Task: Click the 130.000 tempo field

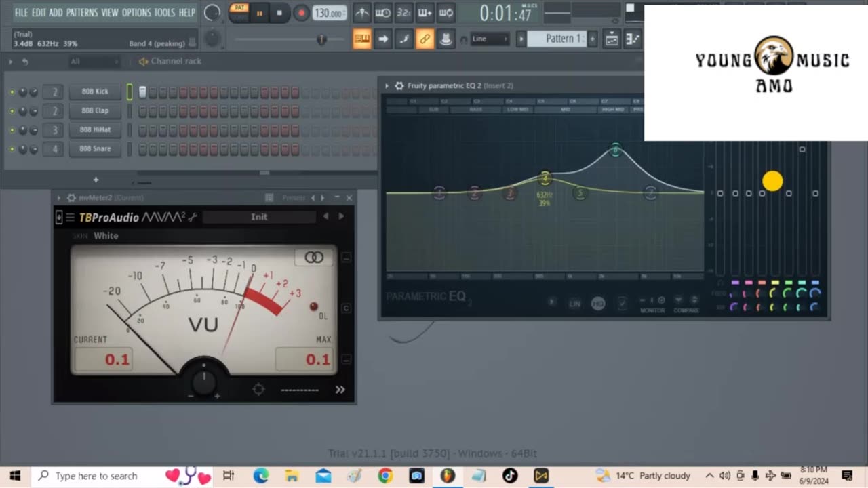Action: click(329, 13)
